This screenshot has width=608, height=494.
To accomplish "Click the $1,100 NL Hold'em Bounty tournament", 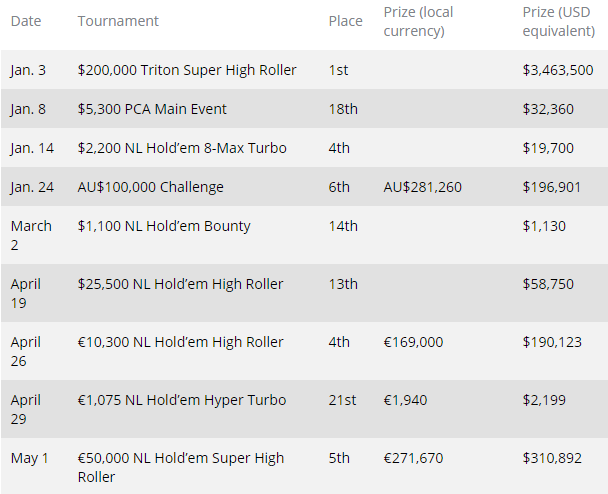I will [164, 226].
